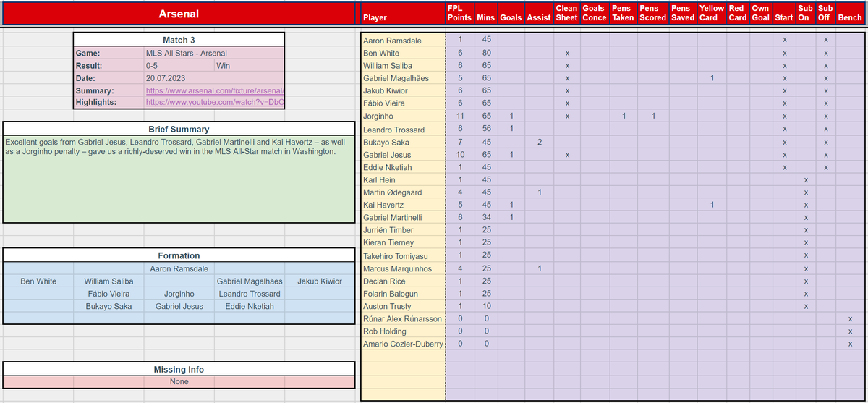
Task: Select Jorginho's FPL points value 11
Action: click(460, 116)
